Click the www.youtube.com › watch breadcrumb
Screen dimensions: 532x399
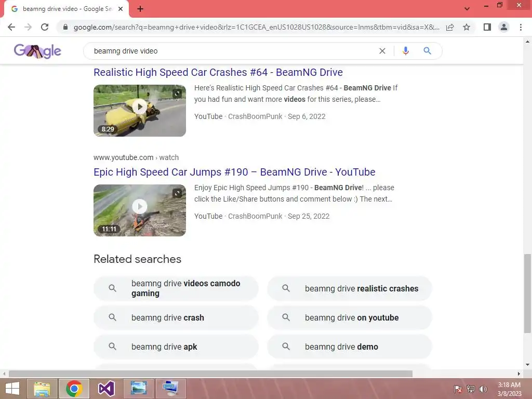tap(136, 157)
